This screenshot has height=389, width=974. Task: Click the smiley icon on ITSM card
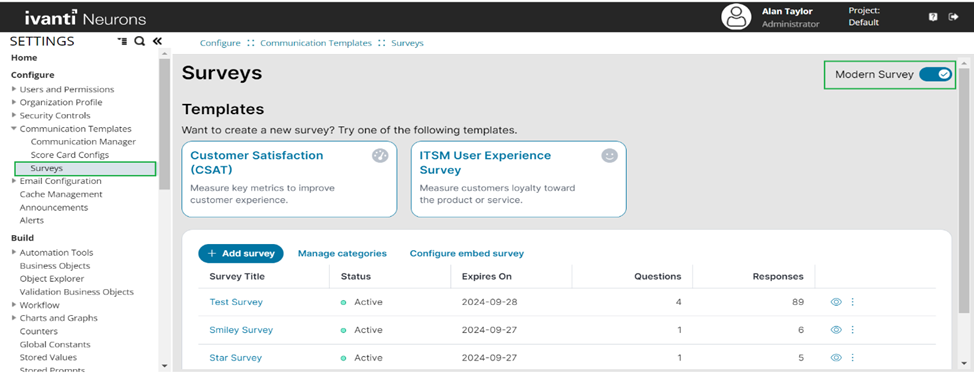610,155
